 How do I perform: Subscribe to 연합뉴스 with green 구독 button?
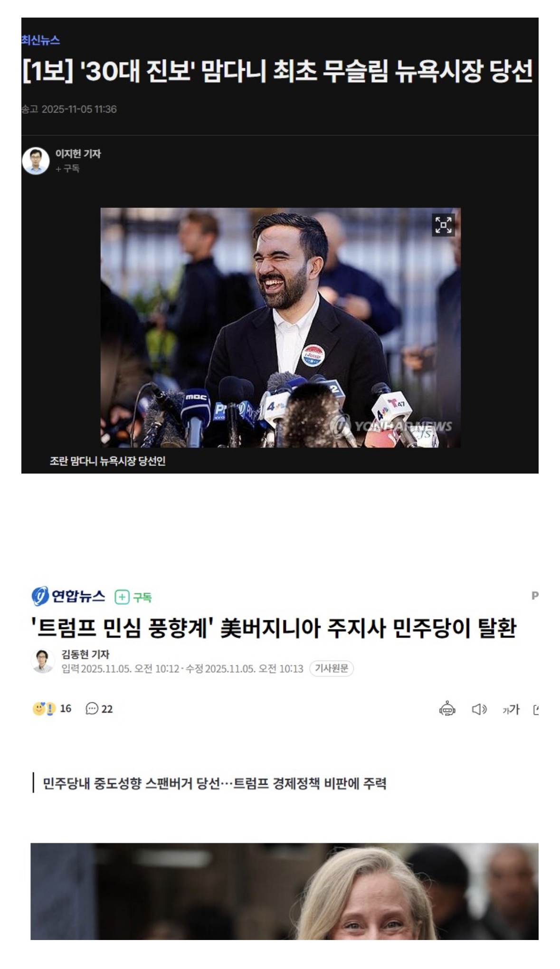[x=133, y=597]
